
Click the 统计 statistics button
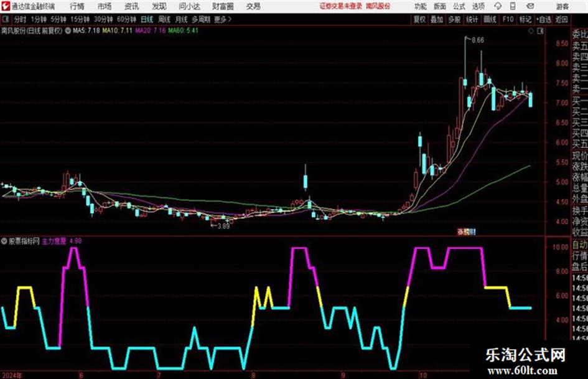472,19
